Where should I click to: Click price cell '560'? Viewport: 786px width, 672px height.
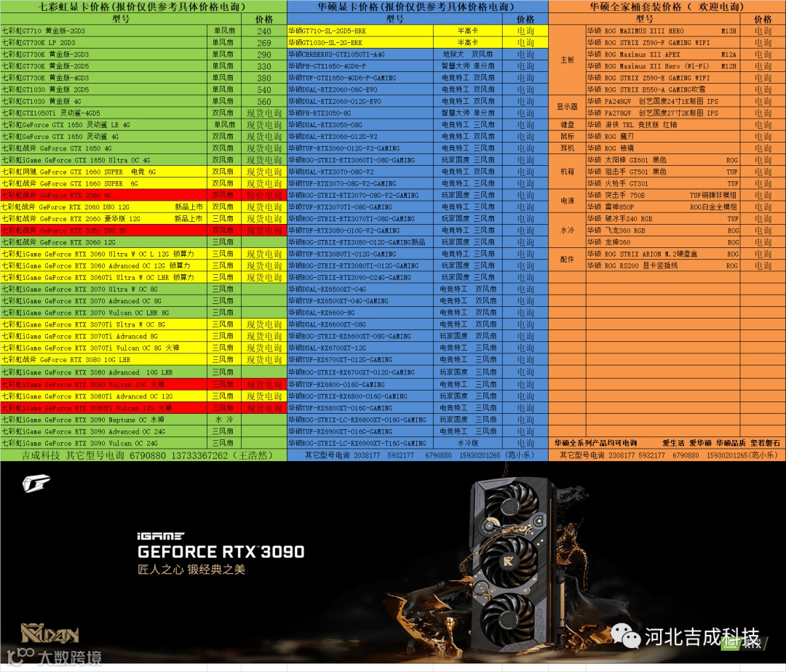(x=264, y=102)
